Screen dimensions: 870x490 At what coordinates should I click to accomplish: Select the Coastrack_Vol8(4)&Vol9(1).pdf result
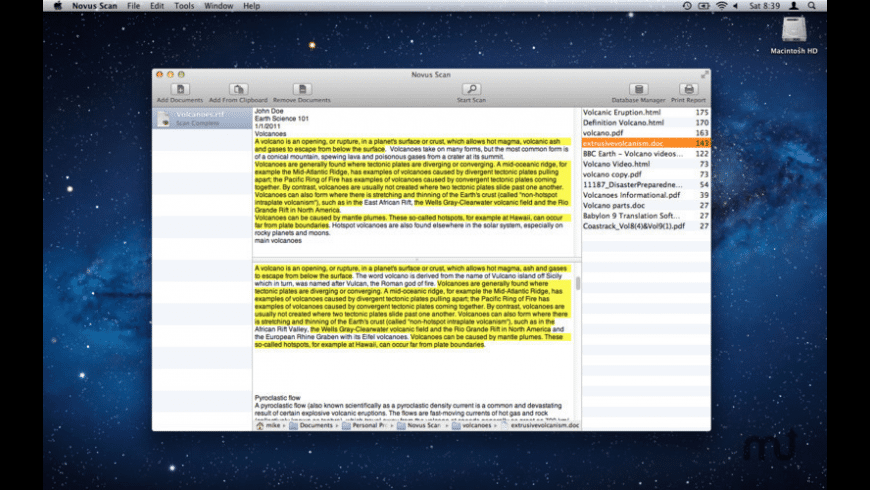click(x=646, y=226)
